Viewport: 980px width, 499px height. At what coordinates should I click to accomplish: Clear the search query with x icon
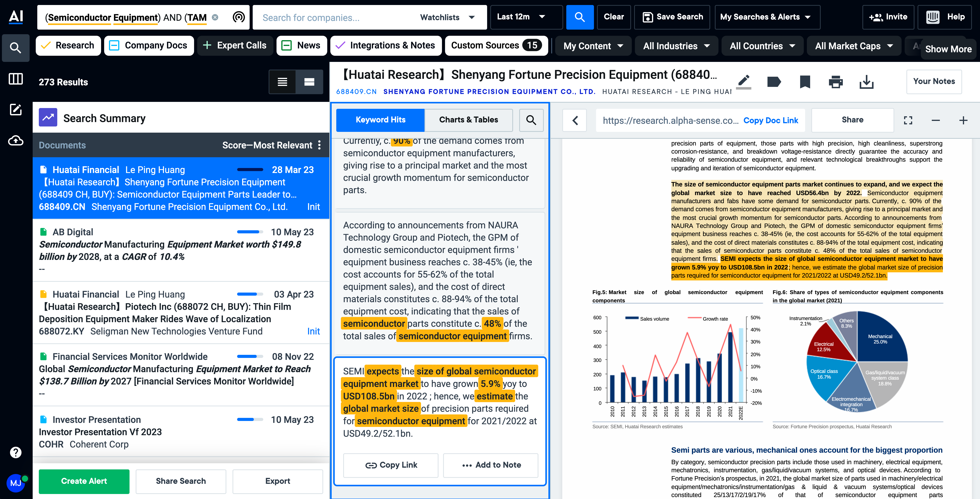[x=215, y=17]
